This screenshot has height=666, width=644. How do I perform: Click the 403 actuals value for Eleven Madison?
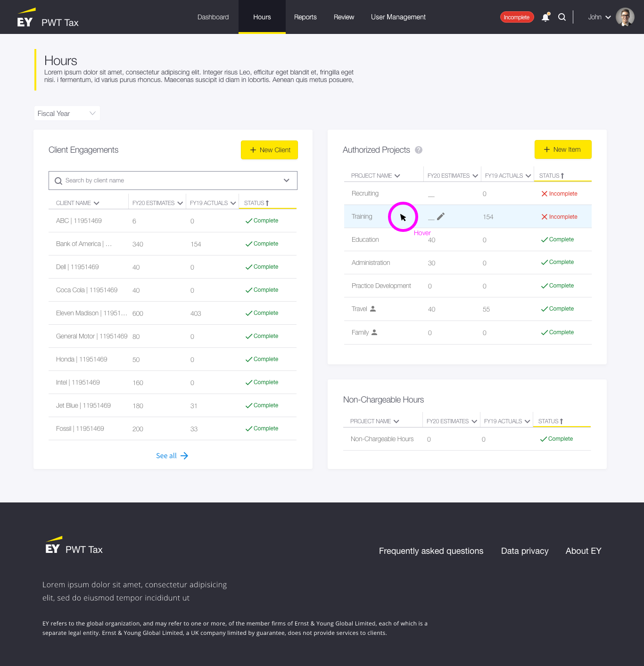196,314
